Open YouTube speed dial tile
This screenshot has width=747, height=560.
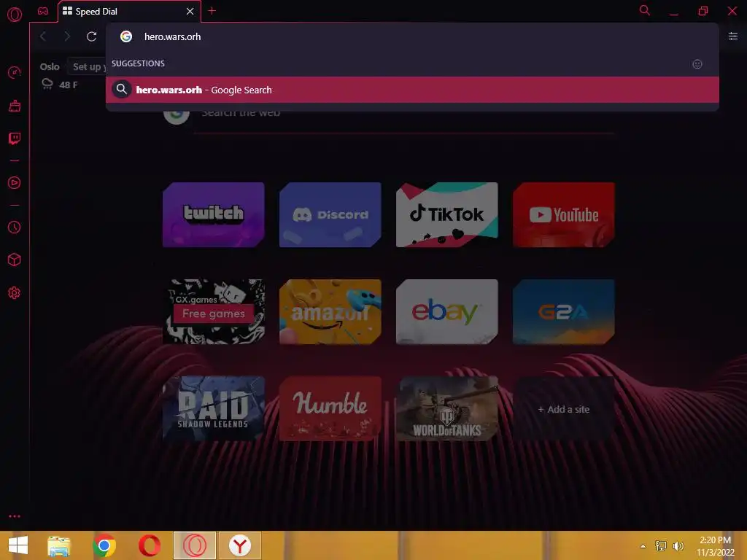tap(564, 215)
